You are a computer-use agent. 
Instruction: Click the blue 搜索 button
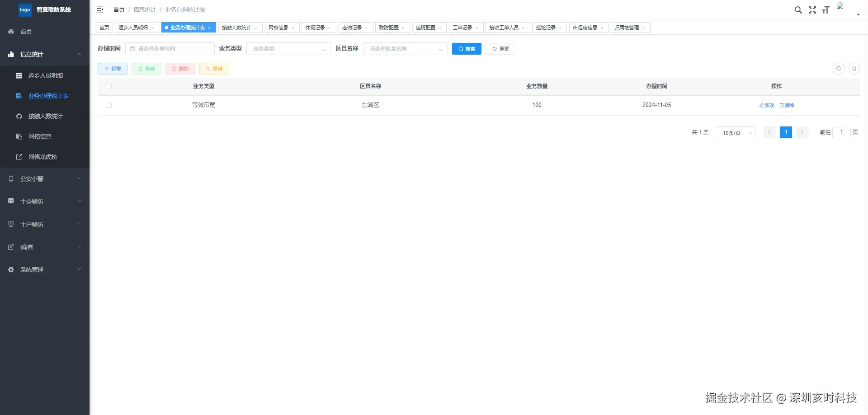[467, 49]
